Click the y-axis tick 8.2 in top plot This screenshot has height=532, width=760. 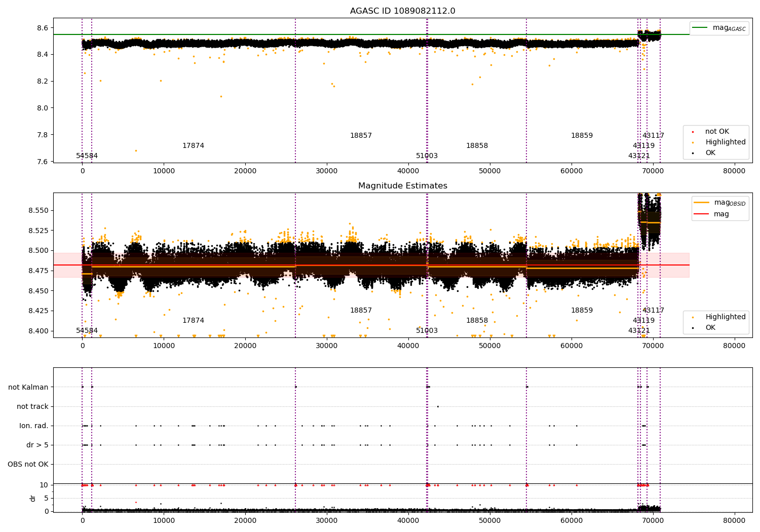[43, 81]
